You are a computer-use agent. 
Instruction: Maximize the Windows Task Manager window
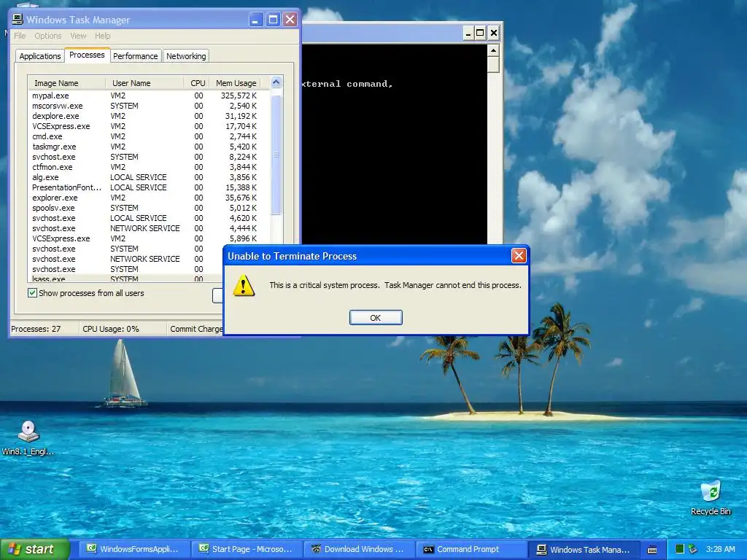[273, 20]
